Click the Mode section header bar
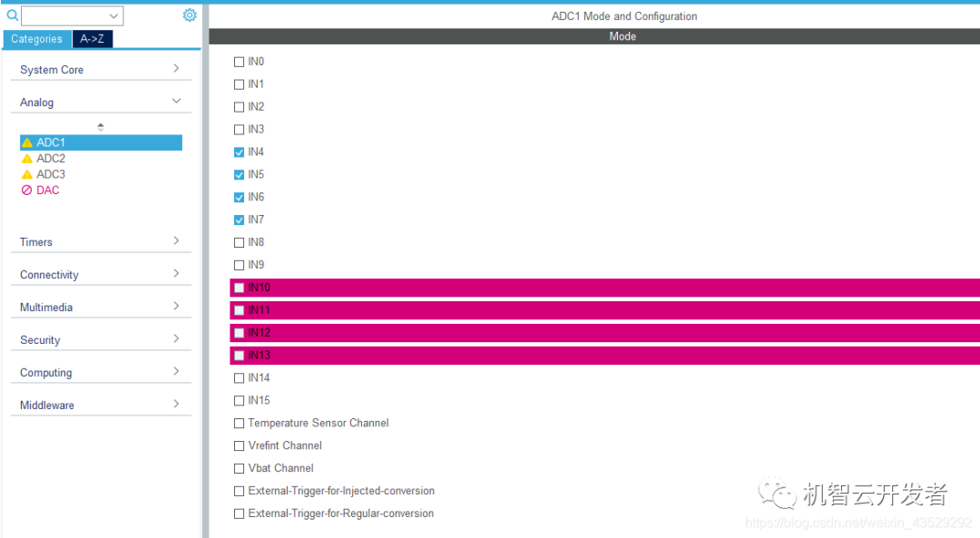This screenshot has width=980, height=538. coord(594,36)
